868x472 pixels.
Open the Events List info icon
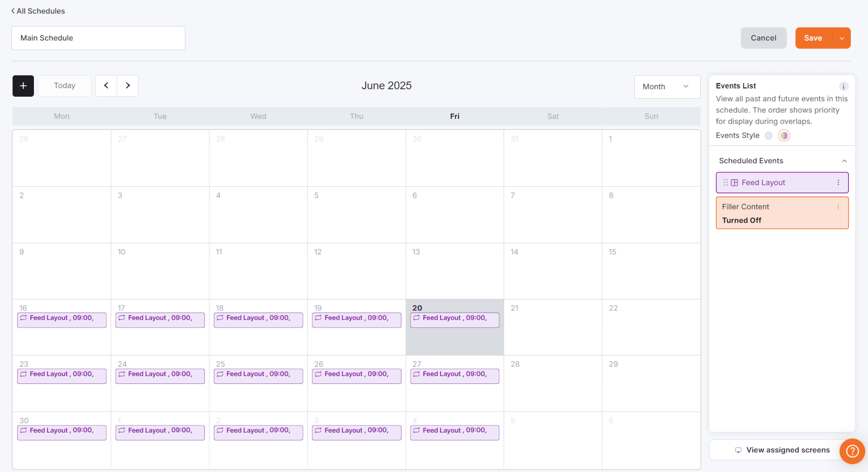844,86
